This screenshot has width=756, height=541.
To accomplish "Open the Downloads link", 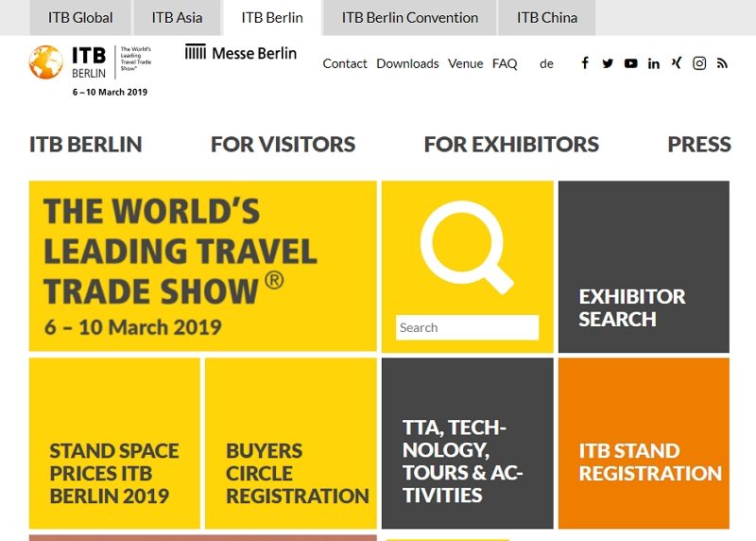I will coord(407,63).
